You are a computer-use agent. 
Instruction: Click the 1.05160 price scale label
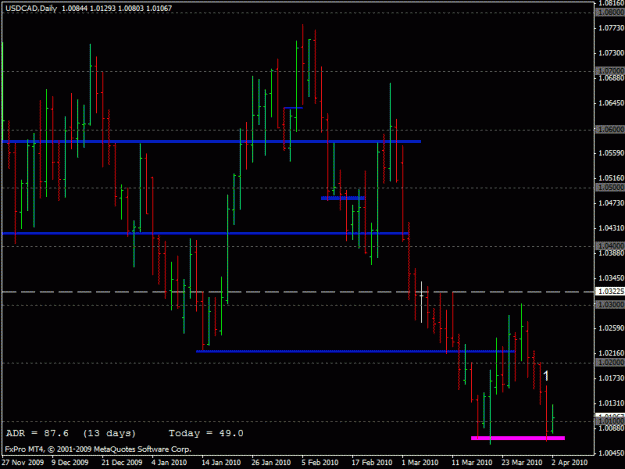point(611,178)
